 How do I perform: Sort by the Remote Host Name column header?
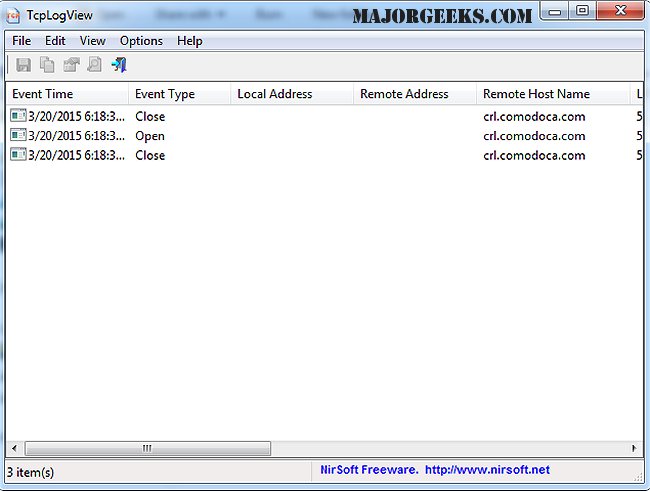click(553, 94)
